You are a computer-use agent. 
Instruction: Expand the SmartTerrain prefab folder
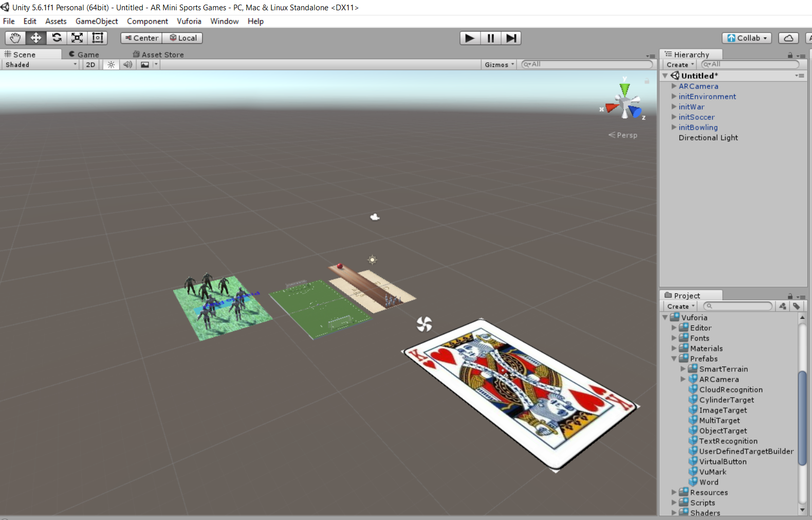coord(683,369)
